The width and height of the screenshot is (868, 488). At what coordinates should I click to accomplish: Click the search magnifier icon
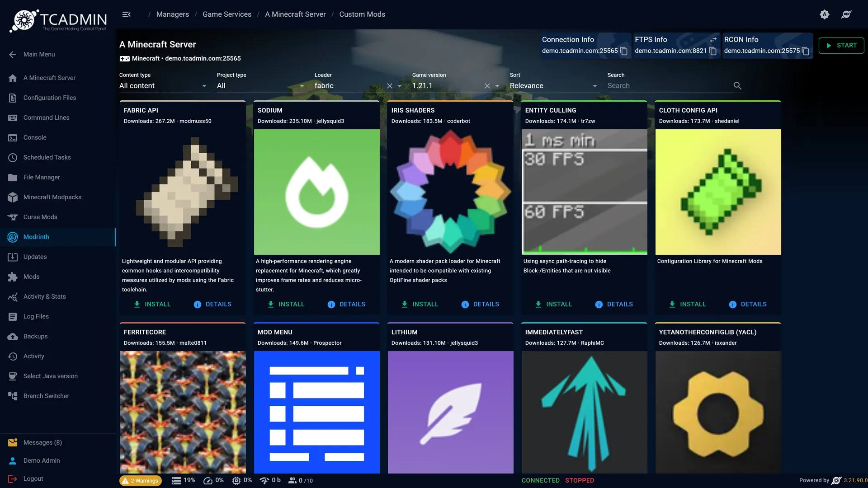pos(737,85)
